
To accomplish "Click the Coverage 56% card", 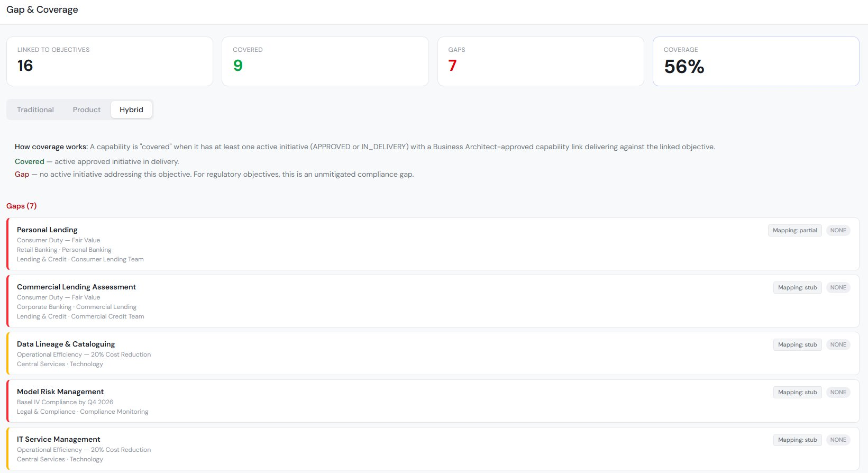I will (755, 61).
